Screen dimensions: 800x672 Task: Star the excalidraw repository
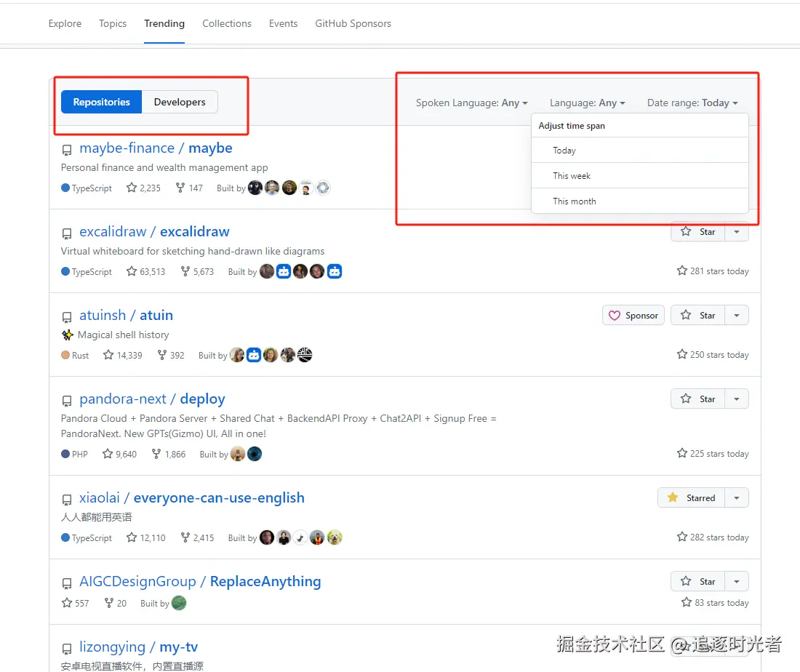coord(697,232)
